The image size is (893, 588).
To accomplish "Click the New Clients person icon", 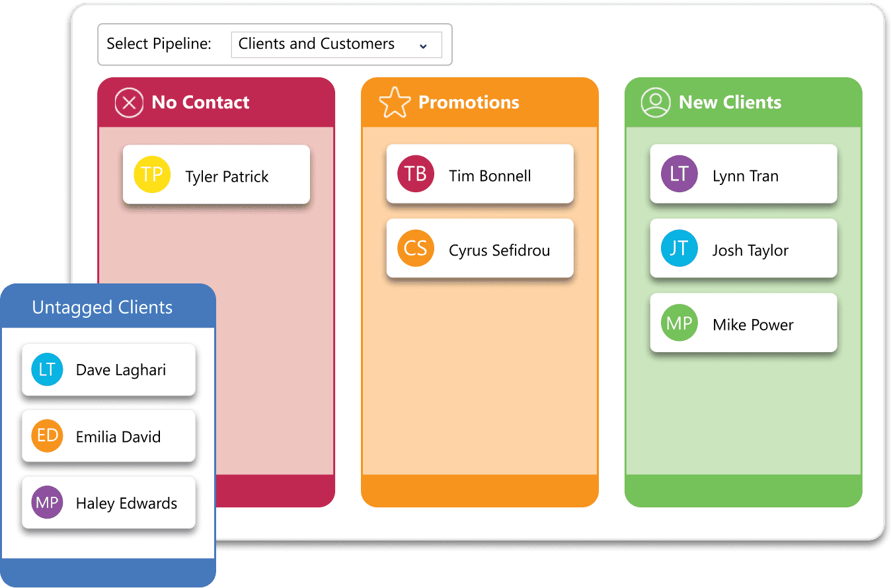I will tap(656, 103).
